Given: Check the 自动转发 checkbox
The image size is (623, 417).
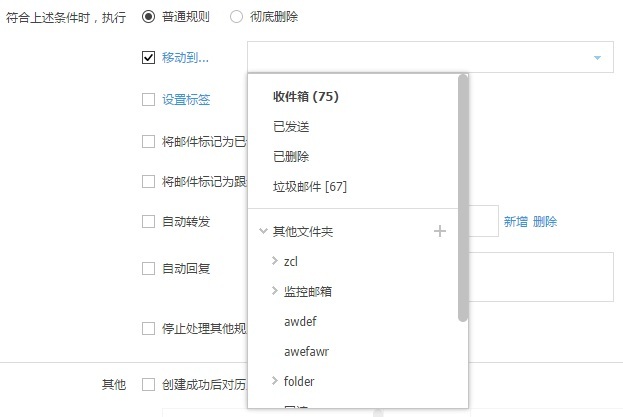Looking at the screenshot, I should pyautogui.click(x=149, y=221).
